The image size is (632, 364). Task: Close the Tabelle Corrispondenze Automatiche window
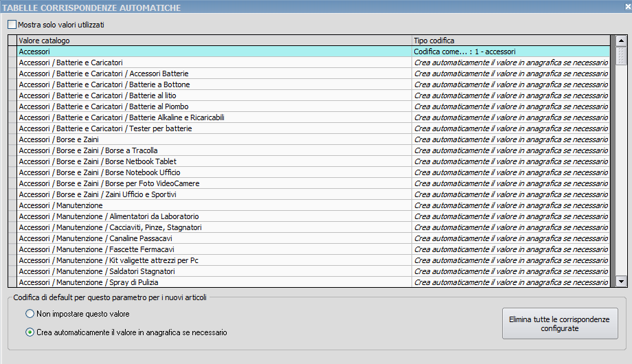click(x=628, y=6)
